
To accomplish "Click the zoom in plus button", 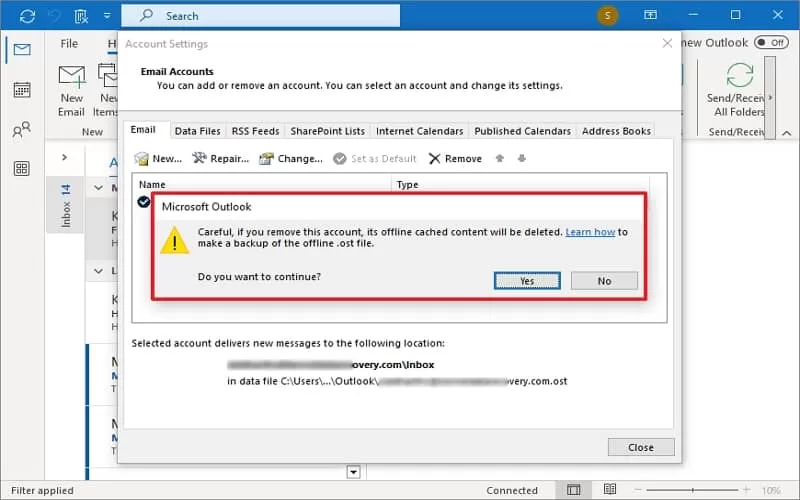I will coord(746,490).
